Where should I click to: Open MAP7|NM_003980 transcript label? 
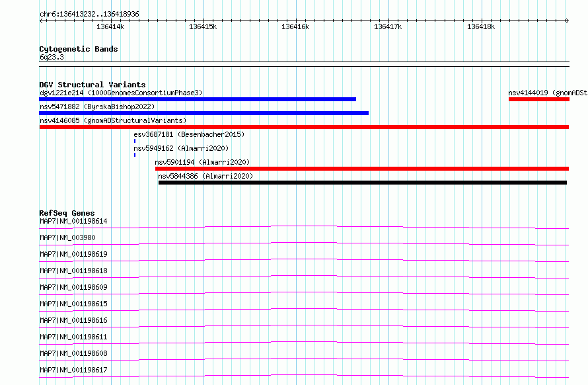click(67, 237)
